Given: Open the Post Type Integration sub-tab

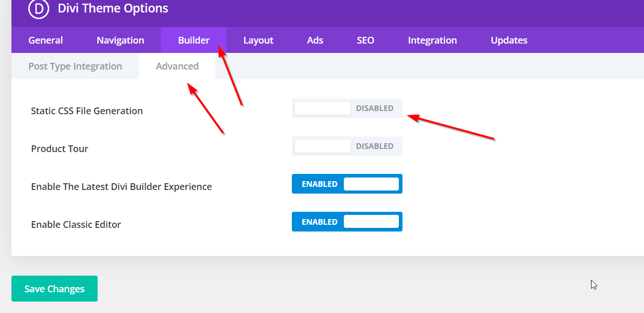Looking at the screenshot, I should [x=75, y=66].
